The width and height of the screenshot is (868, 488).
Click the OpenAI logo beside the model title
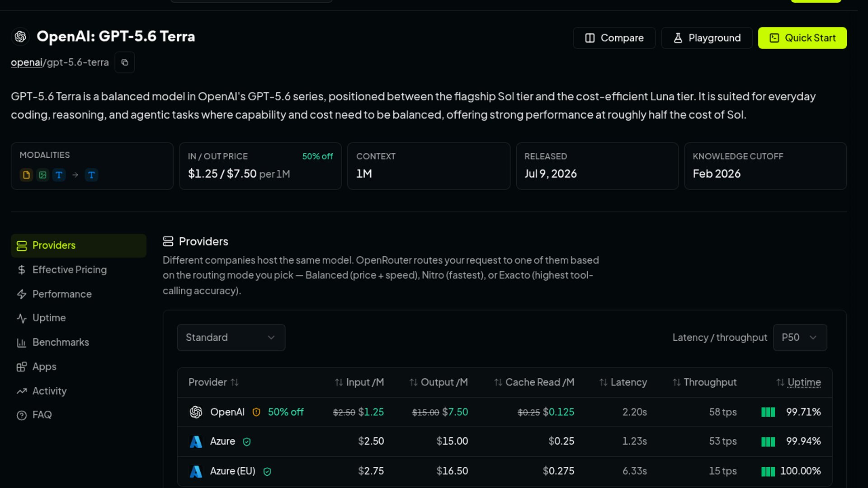(x=20, y=37)
